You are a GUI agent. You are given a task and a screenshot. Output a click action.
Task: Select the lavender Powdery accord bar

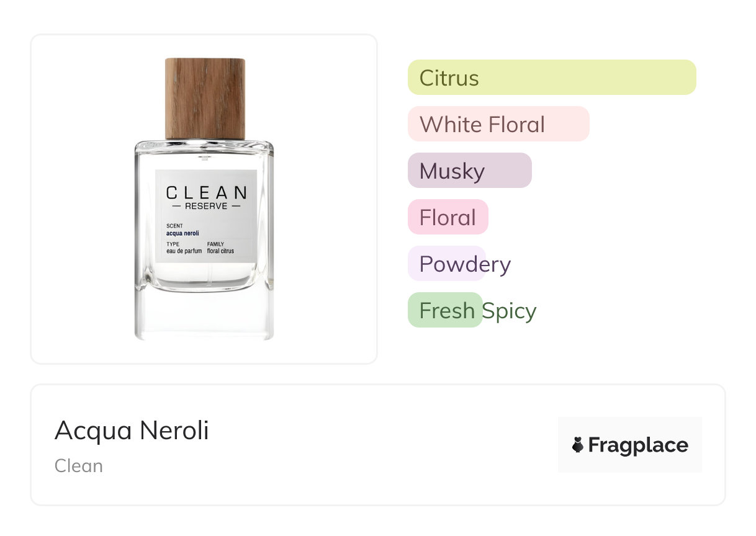pos(447,264)
